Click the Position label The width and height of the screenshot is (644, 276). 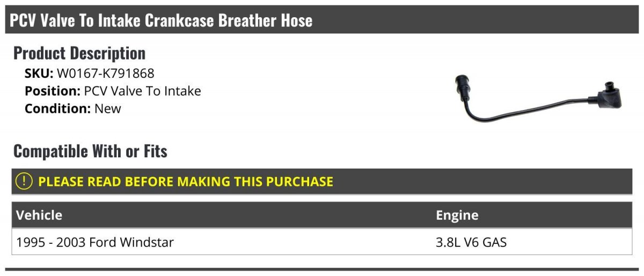53,91
